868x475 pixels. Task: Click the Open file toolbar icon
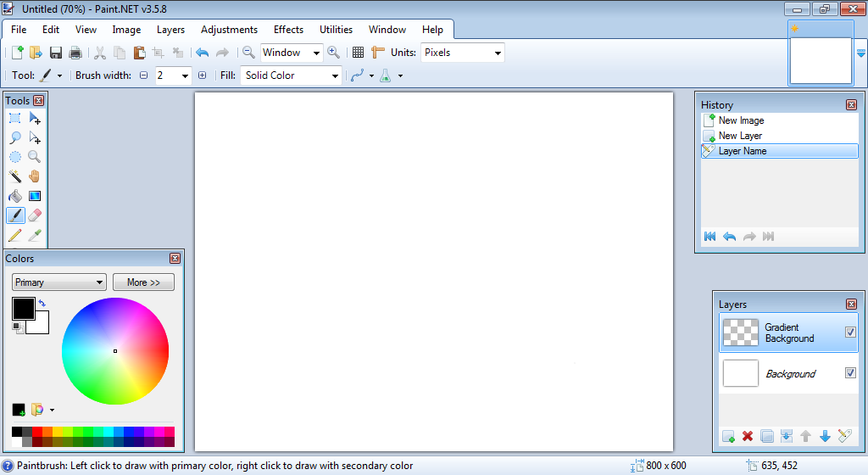click(36, 53)
